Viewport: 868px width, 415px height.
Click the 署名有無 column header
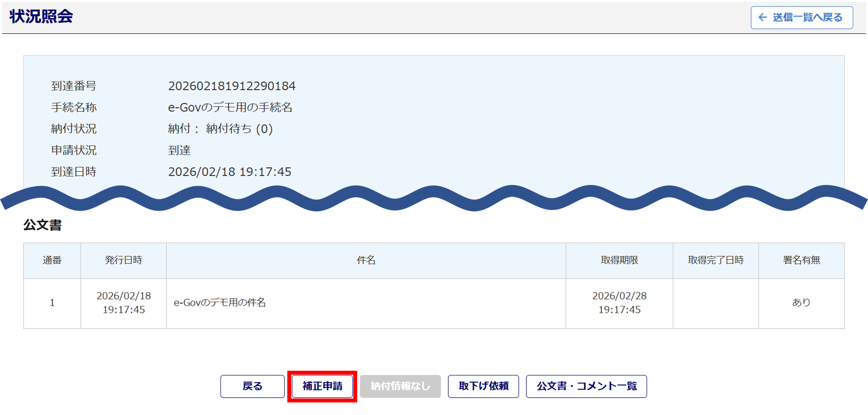click(801, 260)
